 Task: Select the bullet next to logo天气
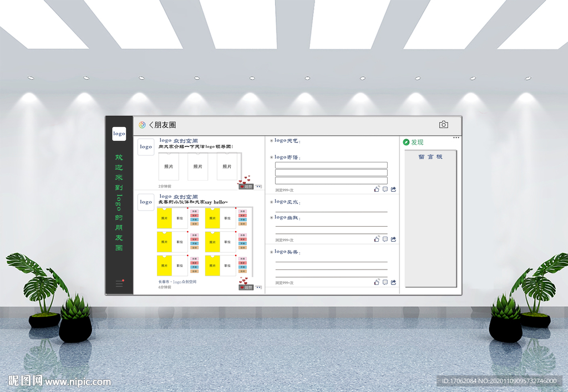271,141
